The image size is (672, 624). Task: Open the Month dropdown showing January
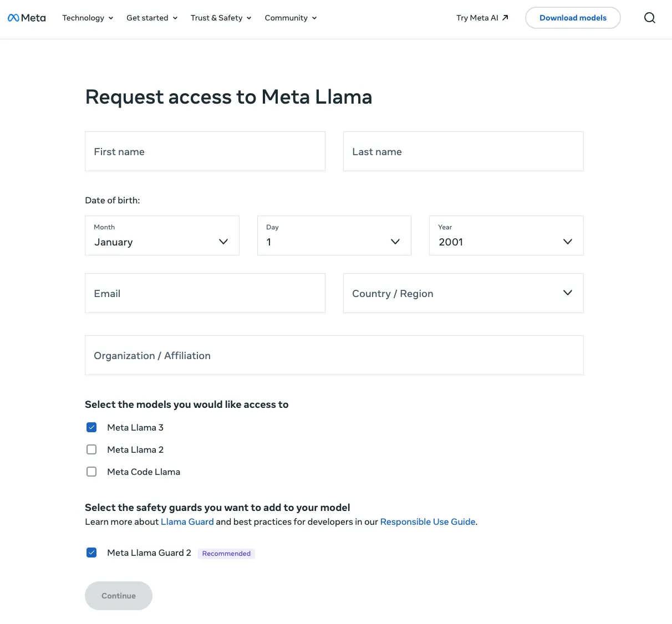pyautogui.click(x=162, y=236)
